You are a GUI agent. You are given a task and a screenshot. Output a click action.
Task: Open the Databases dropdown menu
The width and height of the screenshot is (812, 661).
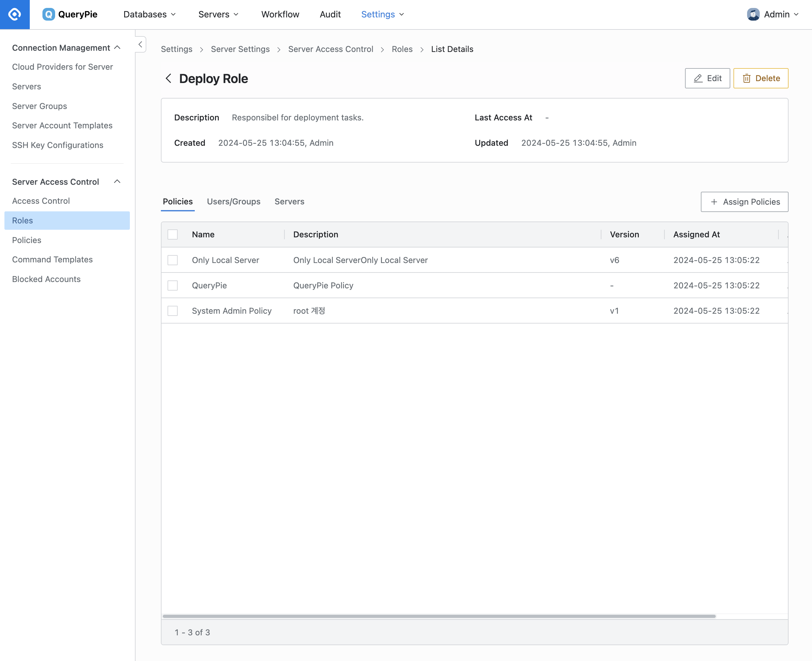149,15
